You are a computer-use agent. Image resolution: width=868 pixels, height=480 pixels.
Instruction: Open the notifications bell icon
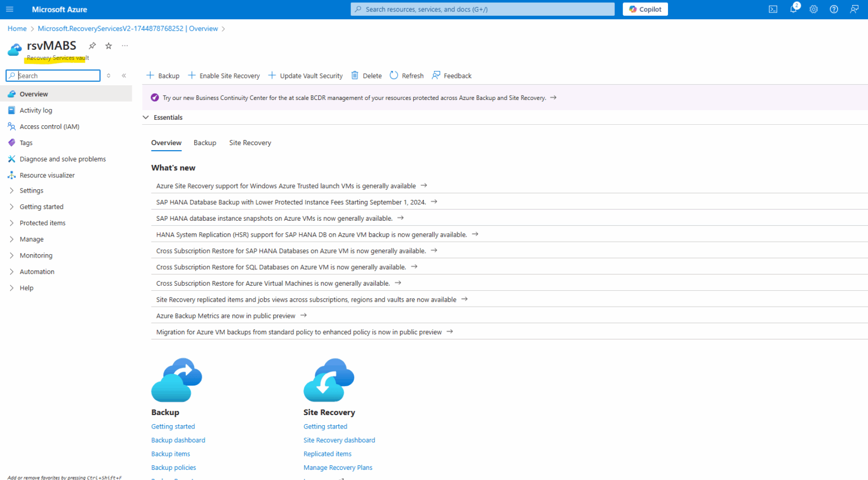(x=793, y=10)
